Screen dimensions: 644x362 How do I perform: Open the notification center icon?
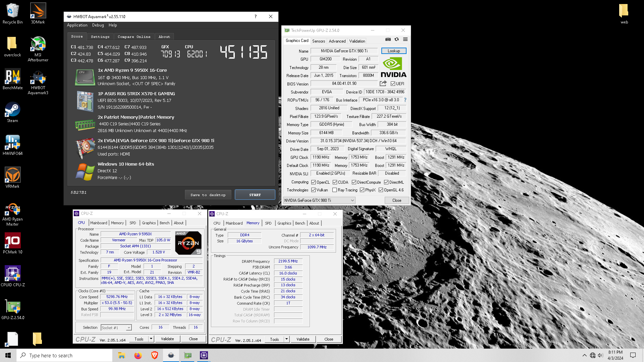633,355
